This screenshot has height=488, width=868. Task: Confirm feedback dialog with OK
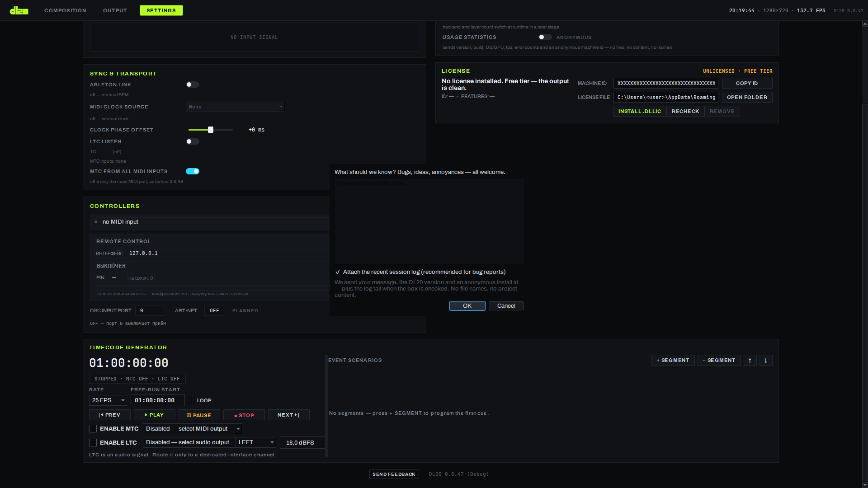click(x=467, y=306)
